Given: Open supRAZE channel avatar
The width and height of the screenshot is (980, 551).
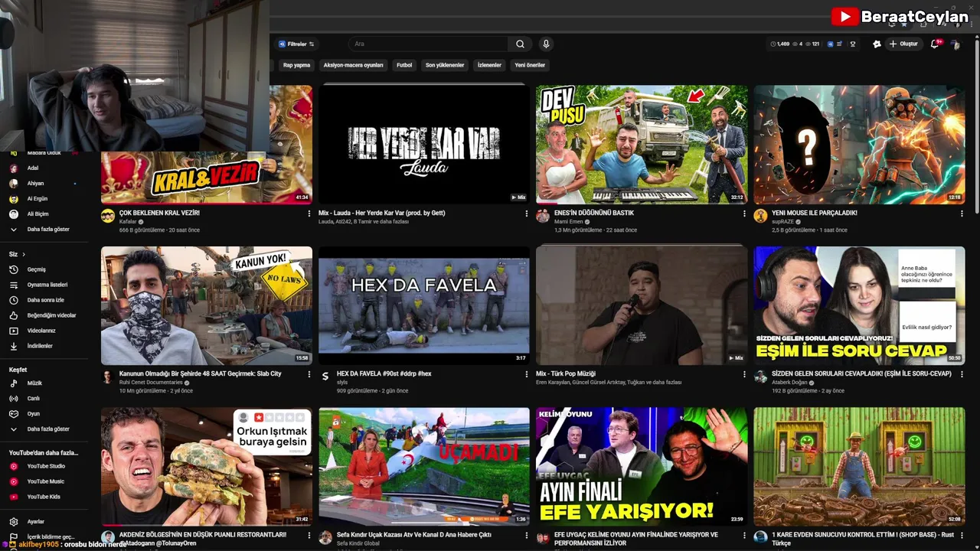Looking at the screenshot, I should point(760,216).
